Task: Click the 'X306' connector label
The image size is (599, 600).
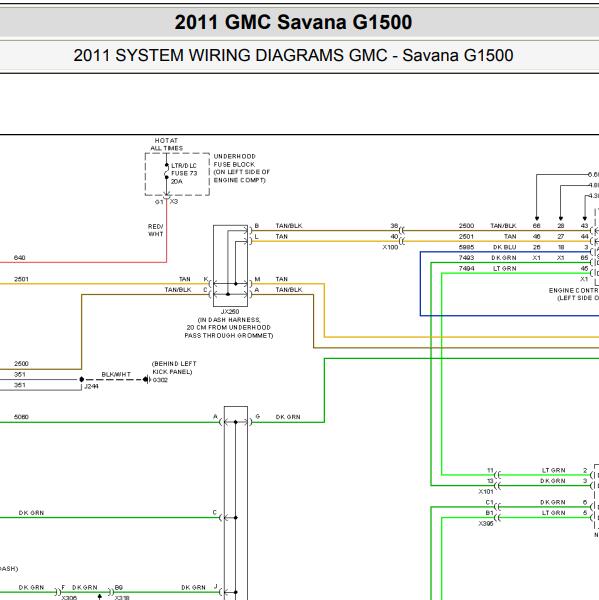Action: pyautogui.click(x=486, y=523)
